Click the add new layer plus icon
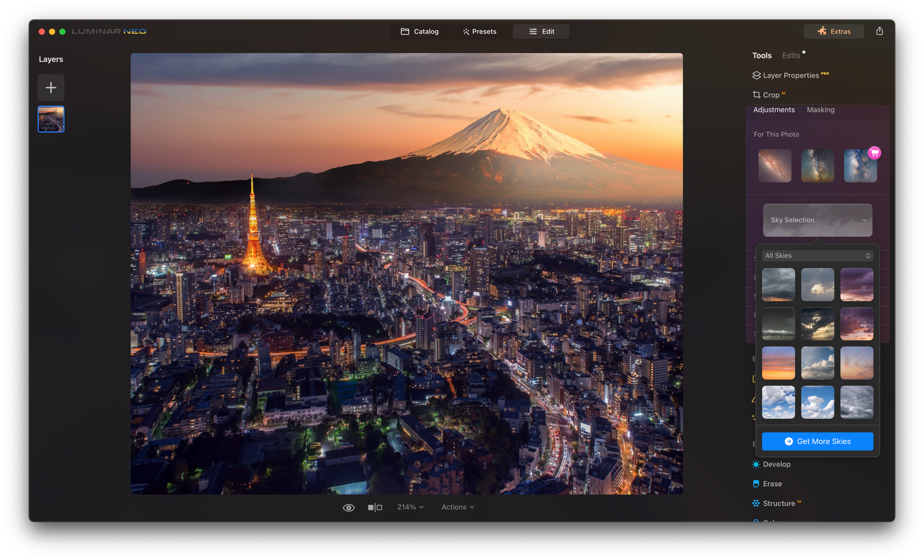Screen dimensions: 924x560 [x=51, y=87]
